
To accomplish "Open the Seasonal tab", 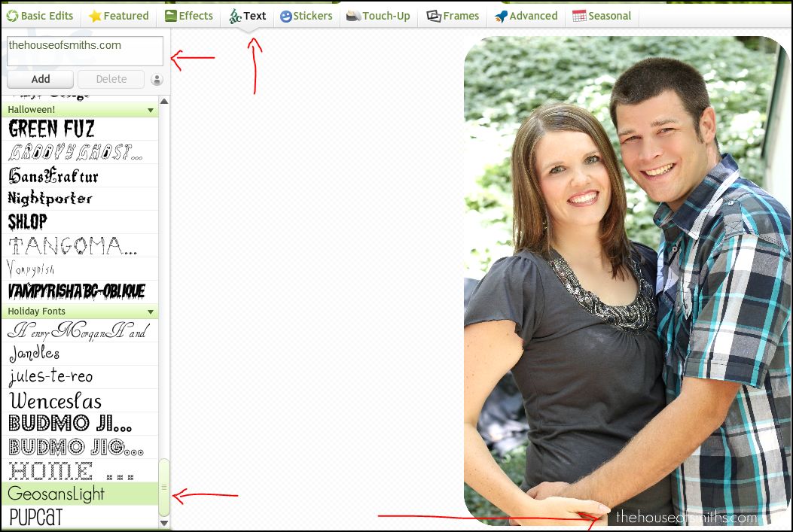I will [x=602, y=16].
